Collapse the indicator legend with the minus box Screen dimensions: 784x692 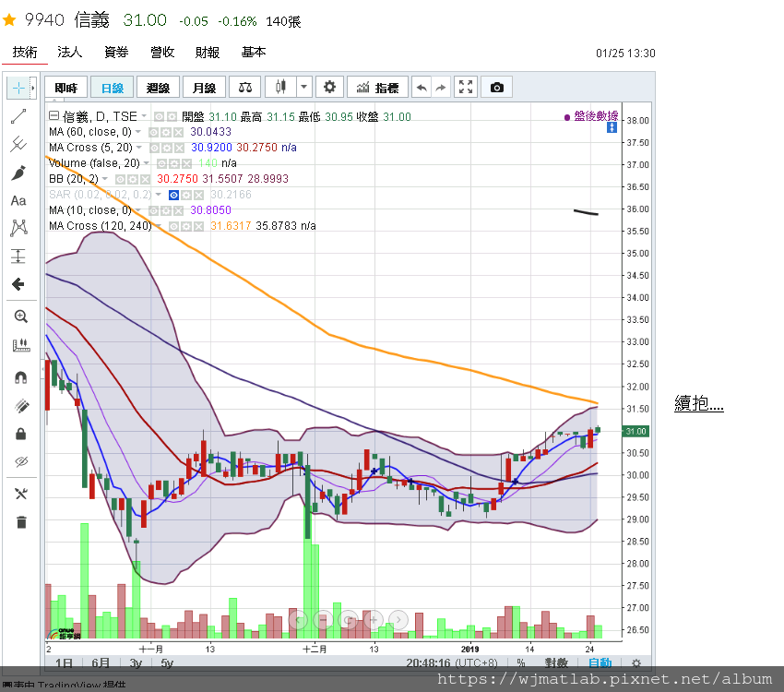tap(53, 116)
